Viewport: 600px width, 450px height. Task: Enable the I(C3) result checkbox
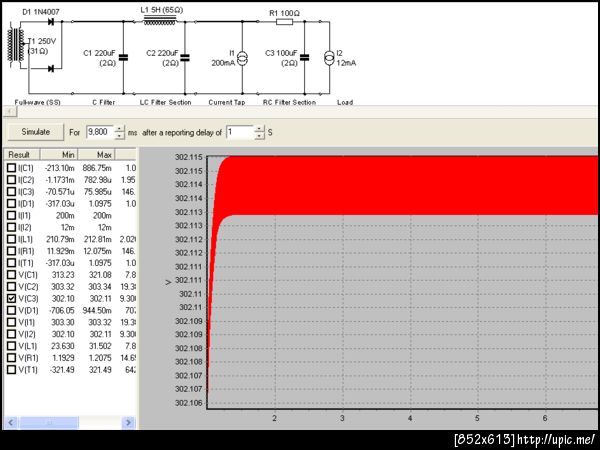pos(11,191)
